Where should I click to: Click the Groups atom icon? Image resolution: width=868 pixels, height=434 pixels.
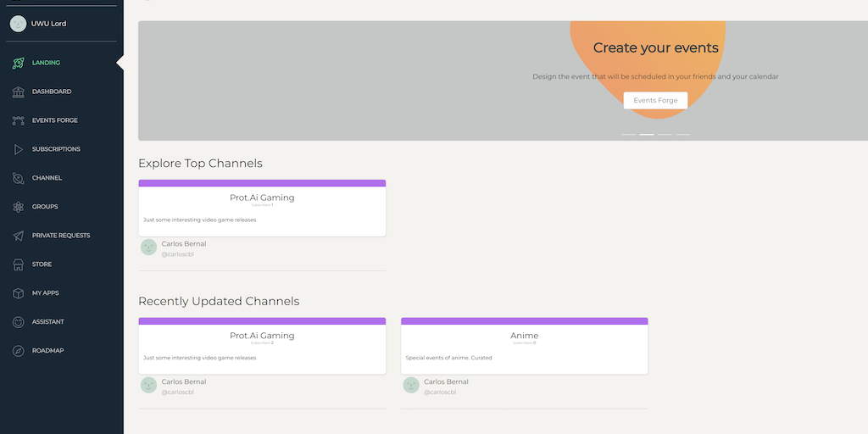[18, 207]
